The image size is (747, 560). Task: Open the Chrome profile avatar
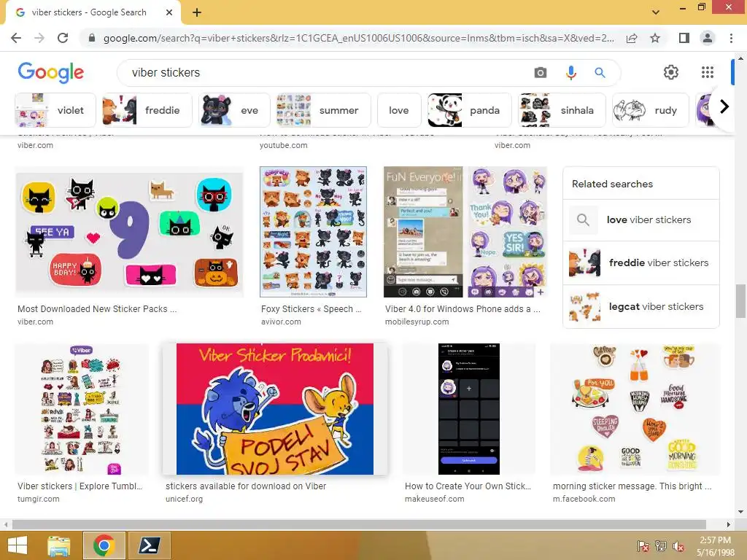[708, 38]
